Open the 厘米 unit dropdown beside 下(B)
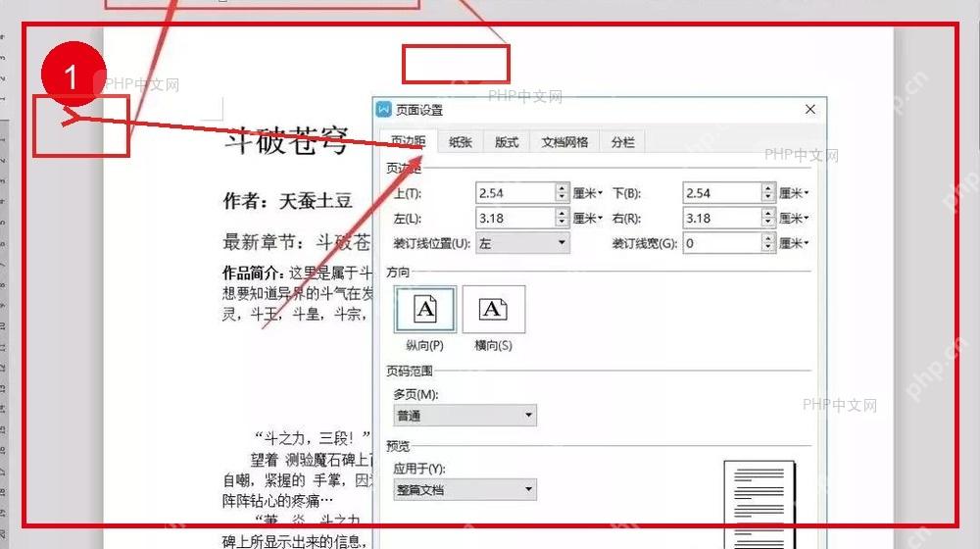This screenshot has height=549, width=980. pos(794,193)
